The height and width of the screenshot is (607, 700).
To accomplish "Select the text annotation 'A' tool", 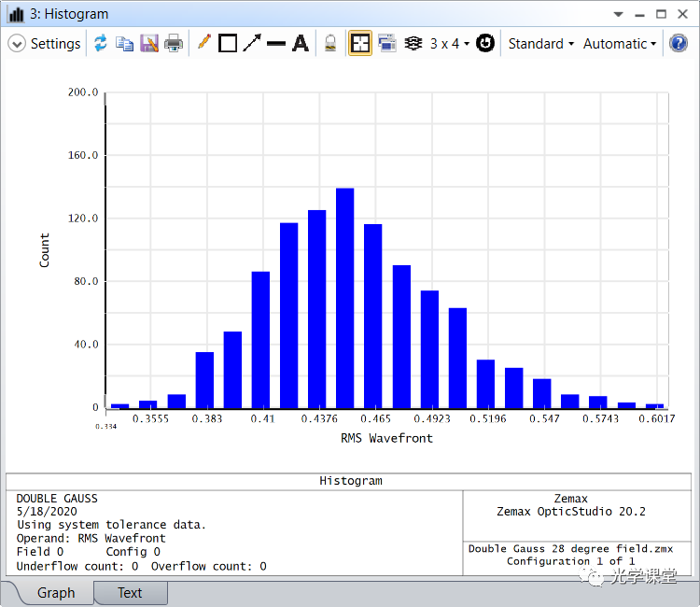I will (x=300, y=44).
